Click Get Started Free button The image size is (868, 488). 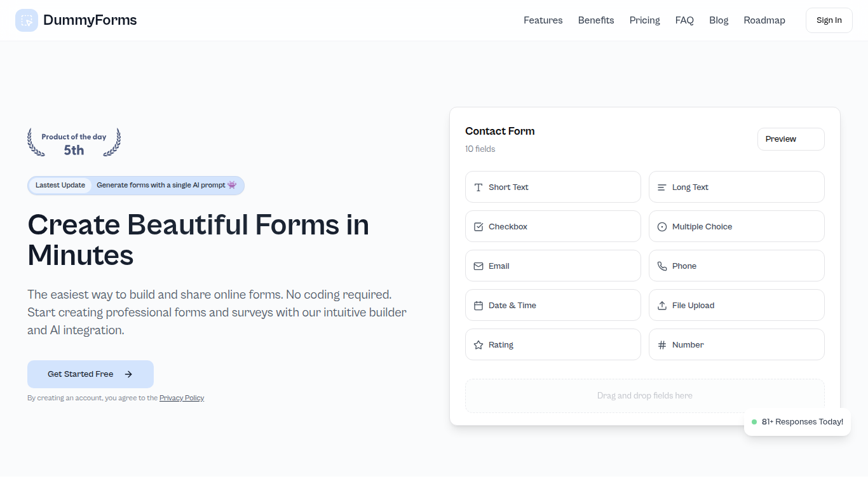[90, 374]
